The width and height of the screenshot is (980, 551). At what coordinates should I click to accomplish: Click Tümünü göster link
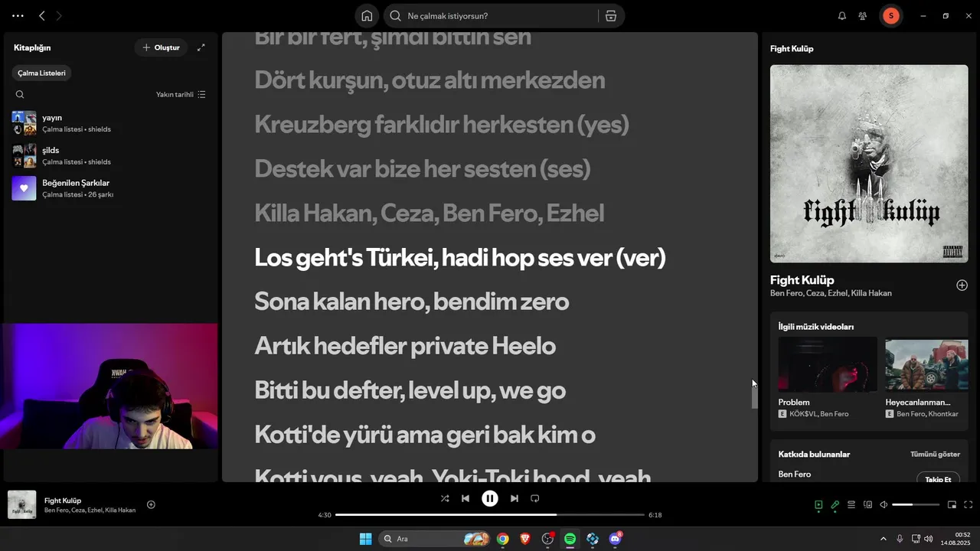pos(935,454)
